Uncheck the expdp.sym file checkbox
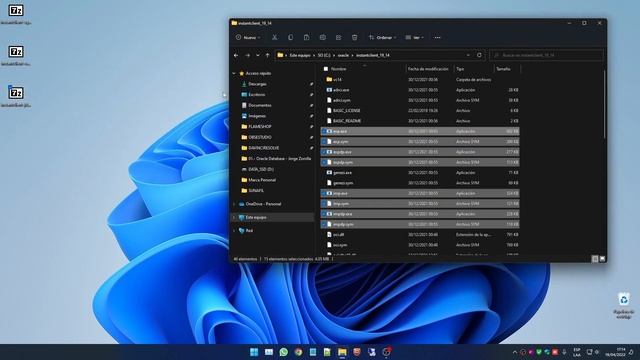640x360 pixels. tap(324, 162)
